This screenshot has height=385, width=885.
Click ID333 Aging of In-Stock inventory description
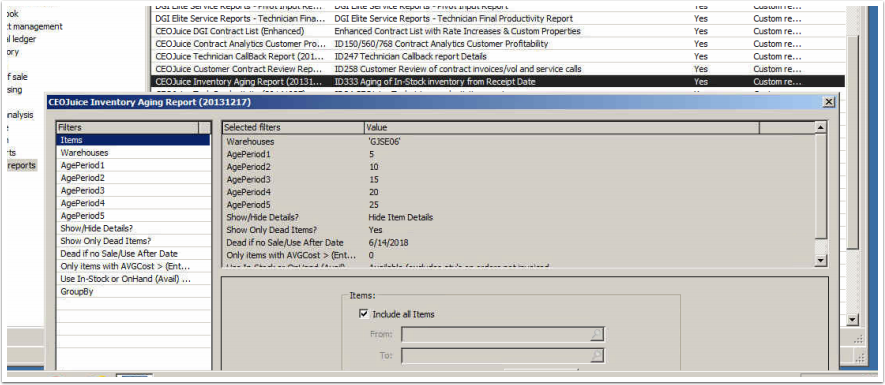[x=435, y=82]
